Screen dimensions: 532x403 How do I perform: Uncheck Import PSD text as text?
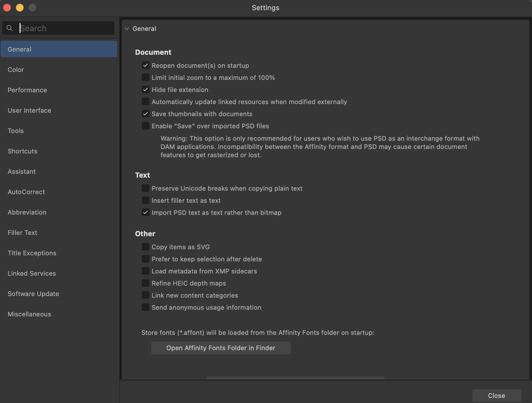[146, 213]
